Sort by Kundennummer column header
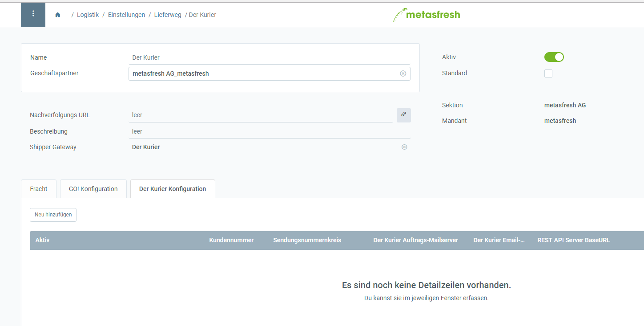Image resolution: width=644 pixels, height=326 pixels. click(x=231, y=240)
